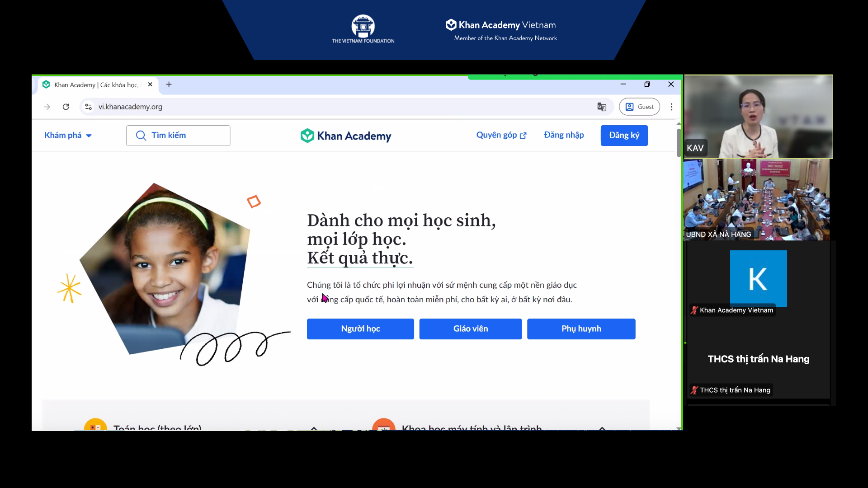Open site information icon in address bar
Image resolution: width=868 pixels, height=488 pixels.
pyautogui.click(x=89, y=107)
